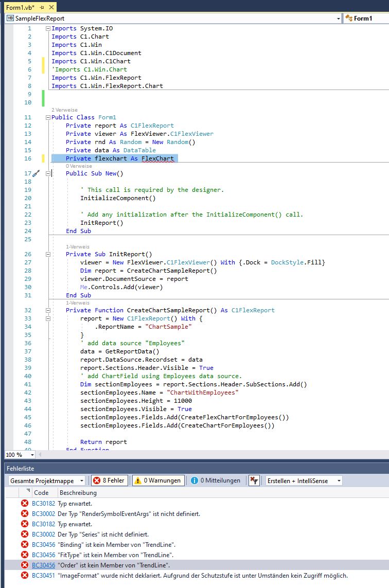Open the "1-Verweis" link above CreateChartSampleReport
The height and width of the screenshot is (588, 389).
(x=78, y=302)
